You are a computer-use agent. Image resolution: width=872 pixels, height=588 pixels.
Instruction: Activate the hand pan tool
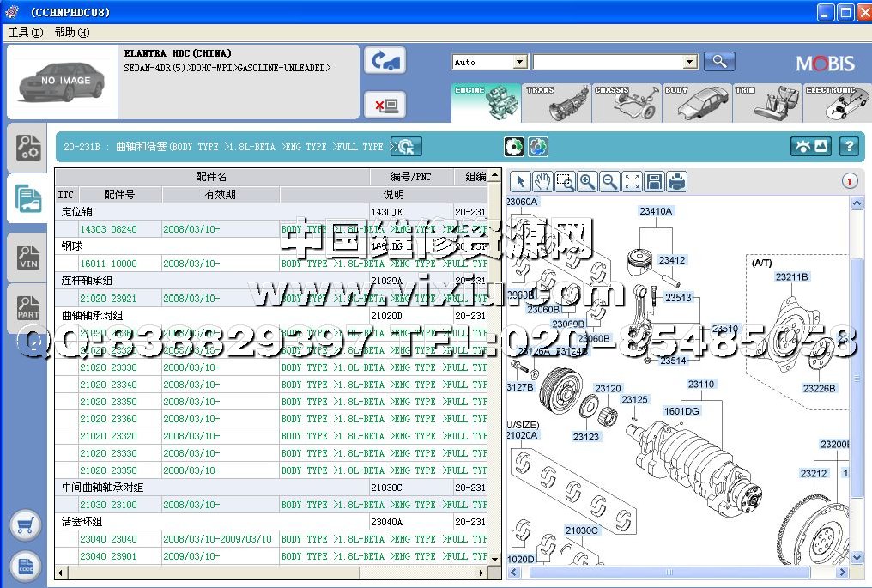coord(542,181)
